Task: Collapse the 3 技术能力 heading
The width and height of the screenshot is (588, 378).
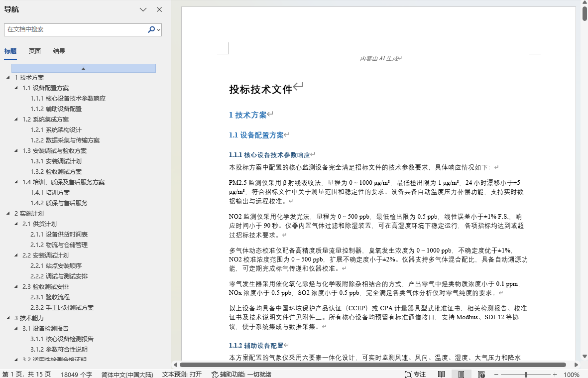Action: coord(8,318)
